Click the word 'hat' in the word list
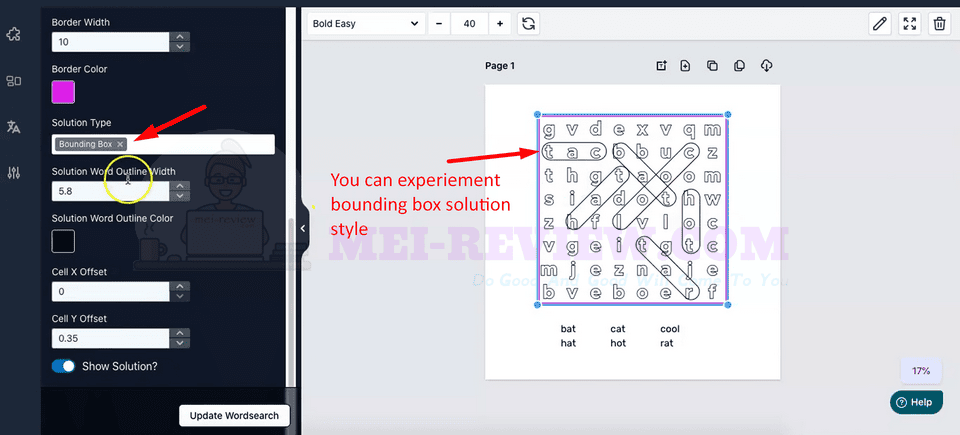Viewport: 960px width, 435px height. click(x=568, y=343)
